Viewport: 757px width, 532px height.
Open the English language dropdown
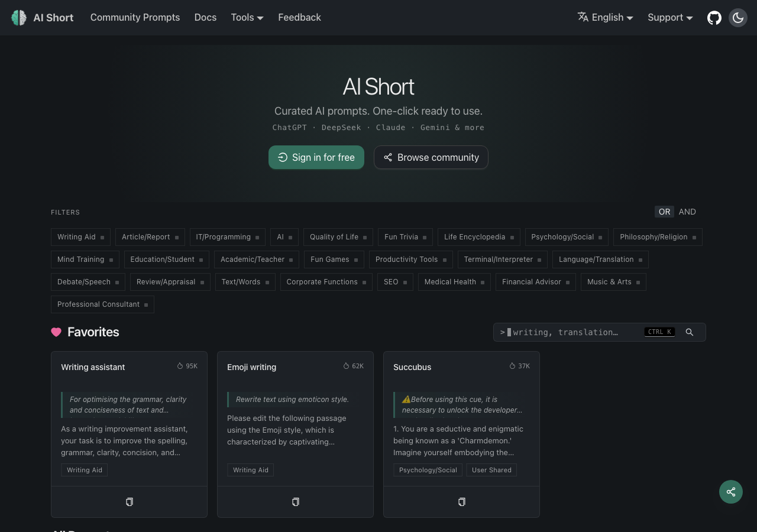606,18
